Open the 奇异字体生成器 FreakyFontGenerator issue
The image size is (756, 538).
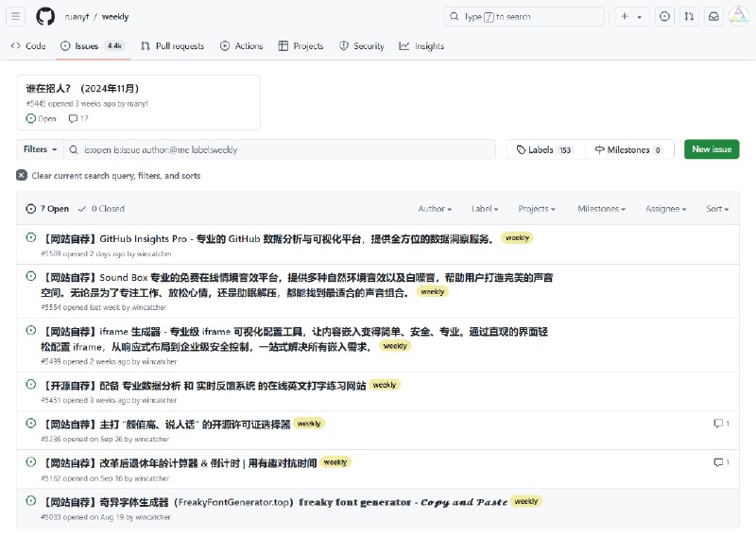pyautogui.click(x=275, y=502)
